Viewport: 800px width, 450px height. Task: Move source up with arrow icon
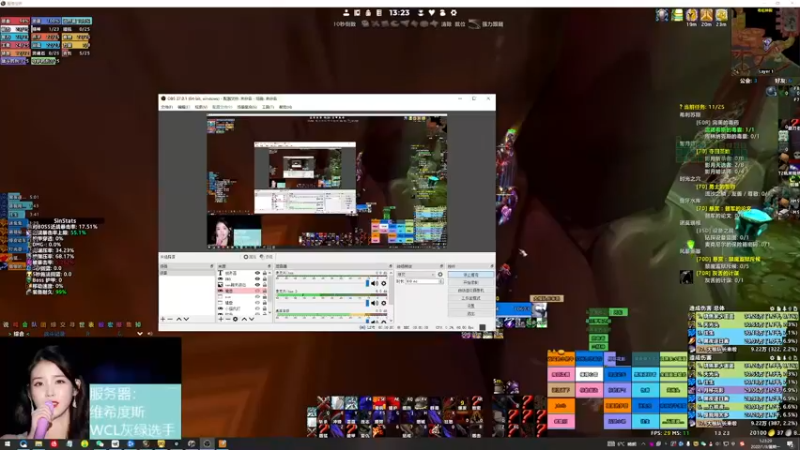(x=244, y=319)
